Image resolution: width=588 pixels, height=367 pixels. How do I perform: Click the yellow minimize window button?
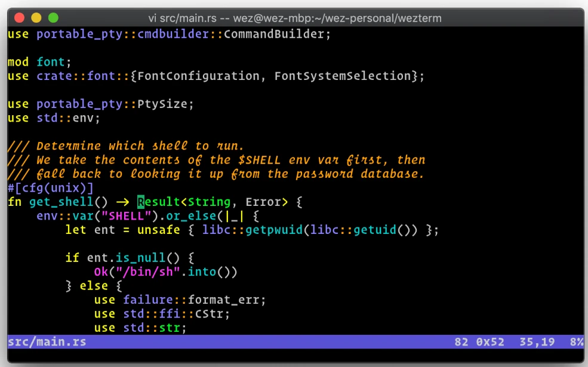[x=36, y=18]
